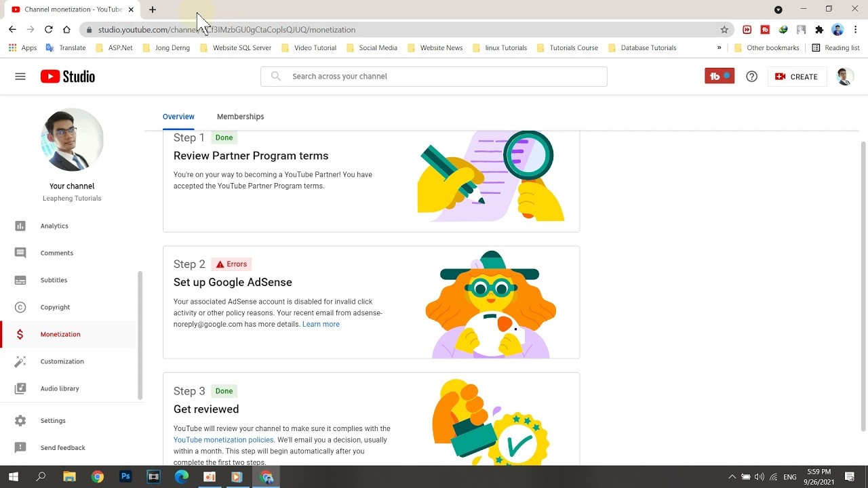Open the Website SQL Server bookmark folder
This screenshot has width=868, height=488.
pyautogui.click(x=235, y=48)
